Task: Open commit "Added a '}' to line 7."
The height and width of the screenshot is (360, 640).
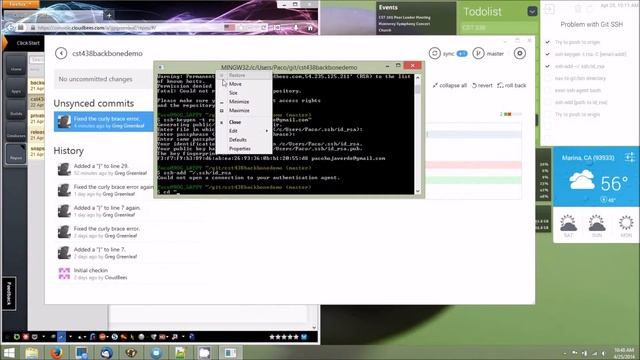Action: click(x=104, y=253)
